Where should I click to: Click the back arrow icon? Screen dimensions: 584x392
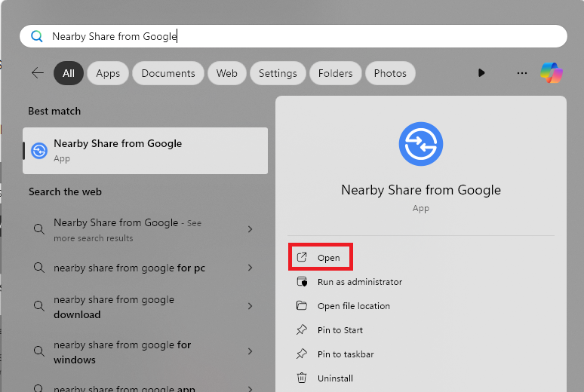pyautogui.click(x=38, y=73)
